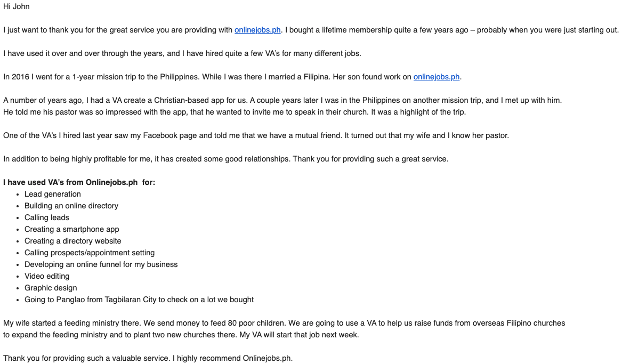Image resolution: width=622 pixels, height=364 pixels.
Task: Click the "Hi John" greeting line
Action: [17, 6]
